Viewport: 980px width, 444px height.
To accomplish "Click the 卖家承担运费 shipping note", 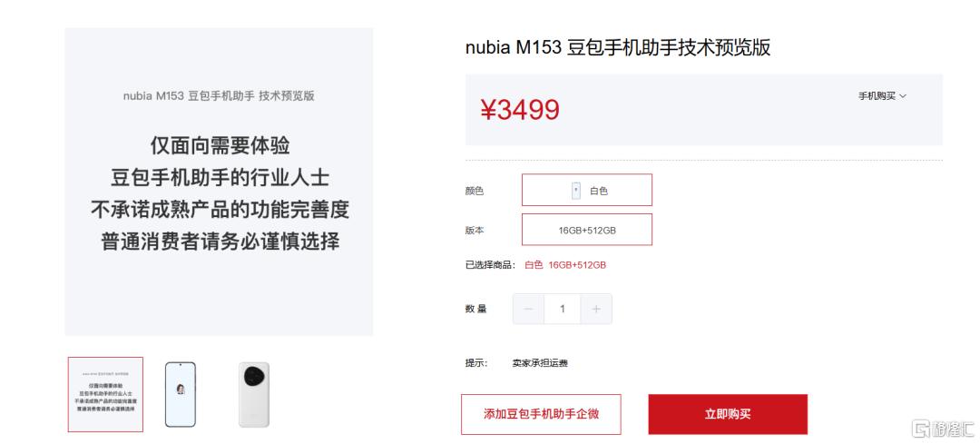I will tap(540, 363).
